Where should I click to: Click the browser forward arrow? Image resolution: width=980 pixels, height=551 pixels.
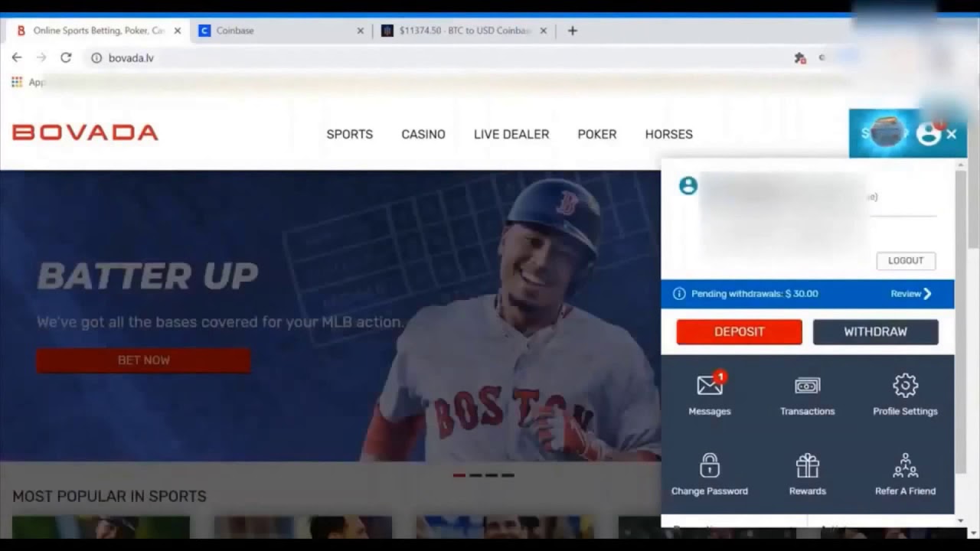point(41,57)
